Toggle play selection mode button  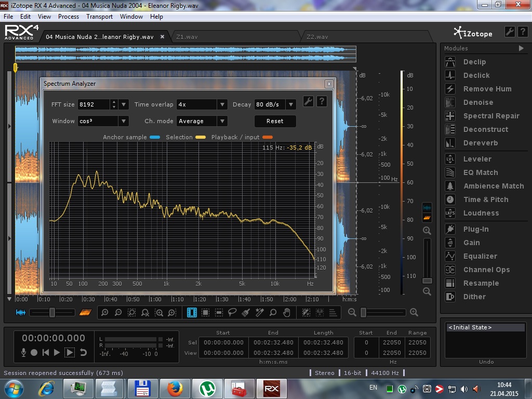tap(70, 353)
